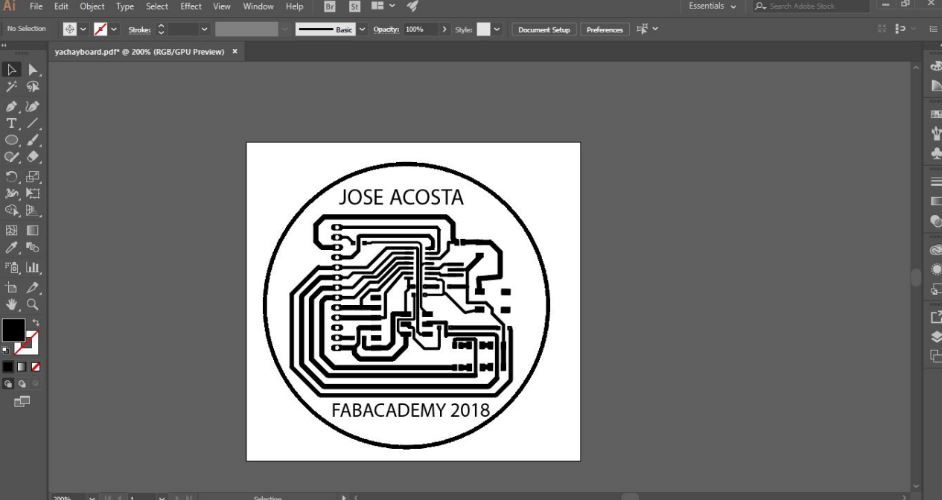Reset to default fill and stroke
The image size is (942, 500).
(x=6, y=350)
